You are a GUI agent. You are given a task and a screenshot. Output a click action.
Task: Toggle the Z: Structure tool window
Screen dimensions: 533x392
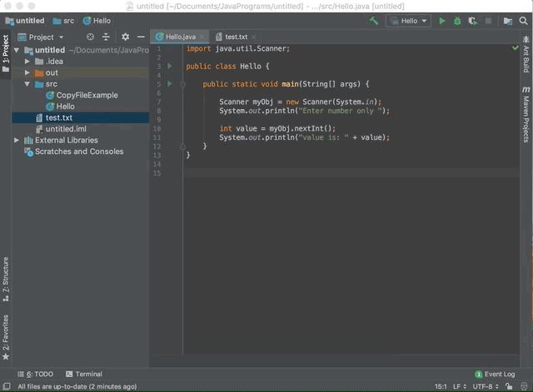6,279
